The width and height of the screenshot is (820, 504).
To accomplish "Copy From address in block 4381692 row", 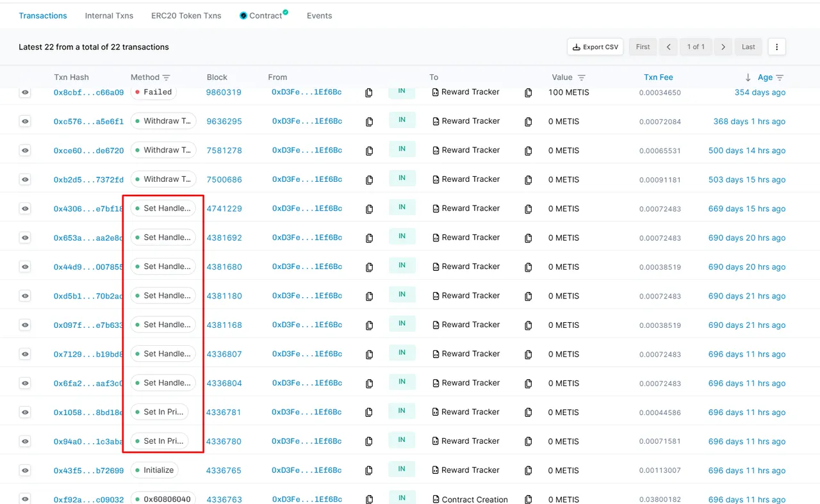I will (x=369, y=238).
